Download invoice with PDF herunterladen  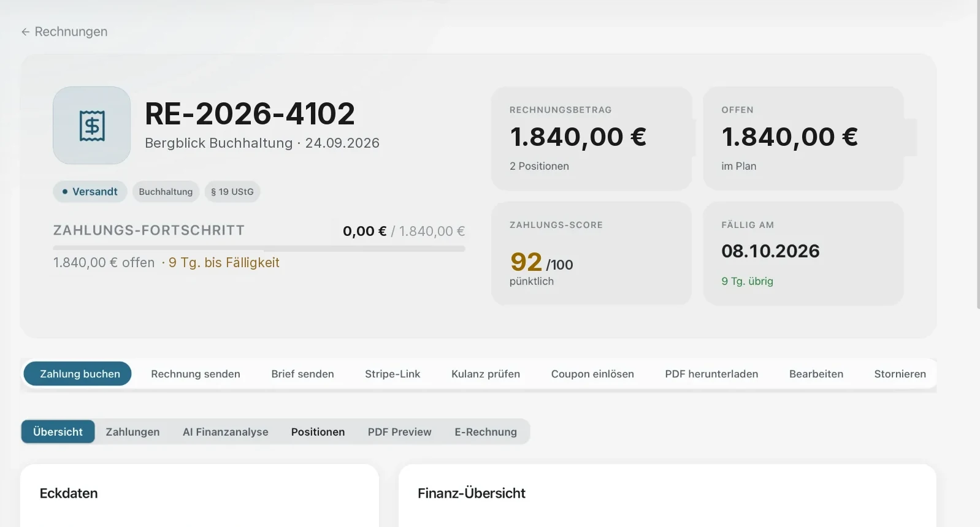(x=711, y=374)
